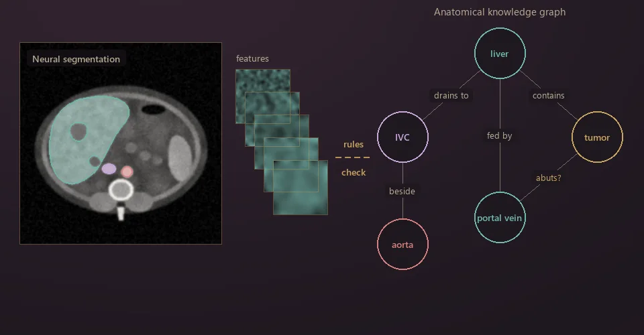Select the liver node in knowledge graph
This screenshot has width=644, height=335.
(x=499, y=54)
